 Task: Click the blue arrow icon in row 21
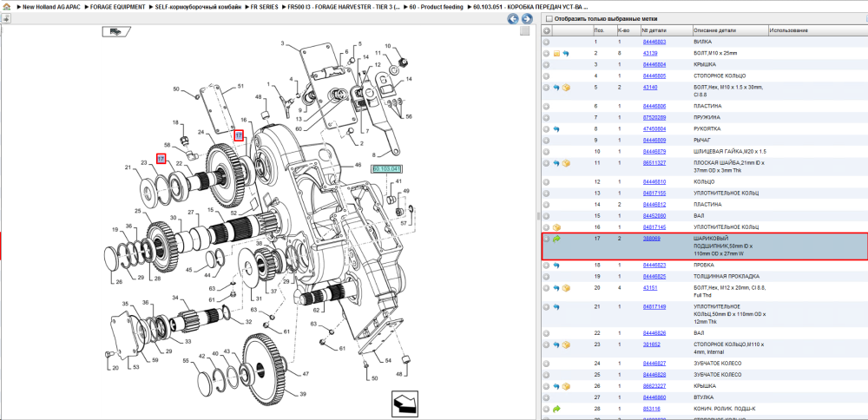tap(557, 306)
